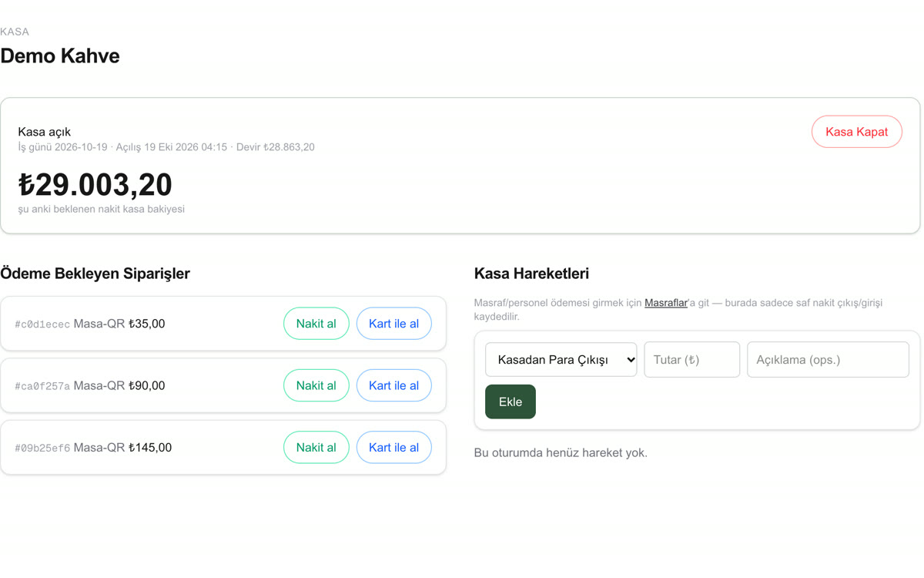Click the ₺35,00 order amount
924x578 pixels.
tap(146, 324)
